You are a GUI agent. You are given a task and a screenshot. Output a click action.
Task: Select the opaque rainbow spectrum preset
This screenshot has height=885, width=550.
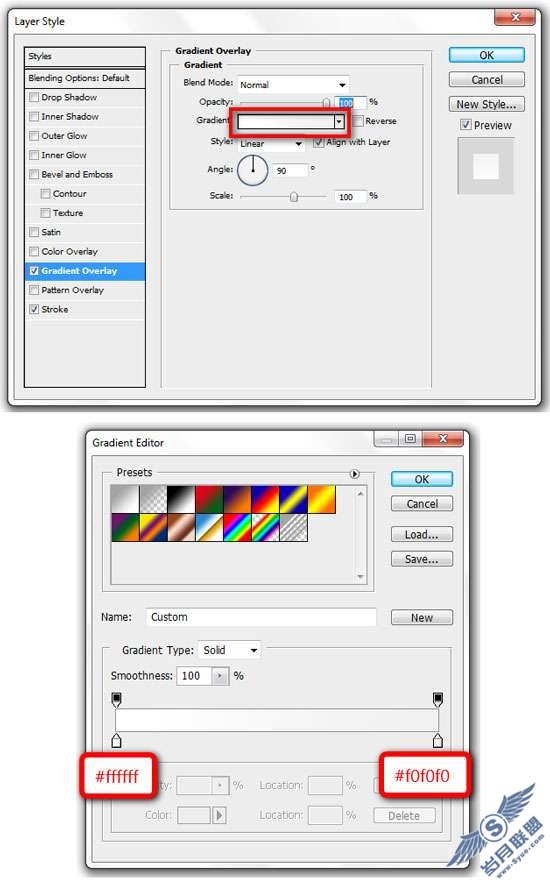coord(237,528)
